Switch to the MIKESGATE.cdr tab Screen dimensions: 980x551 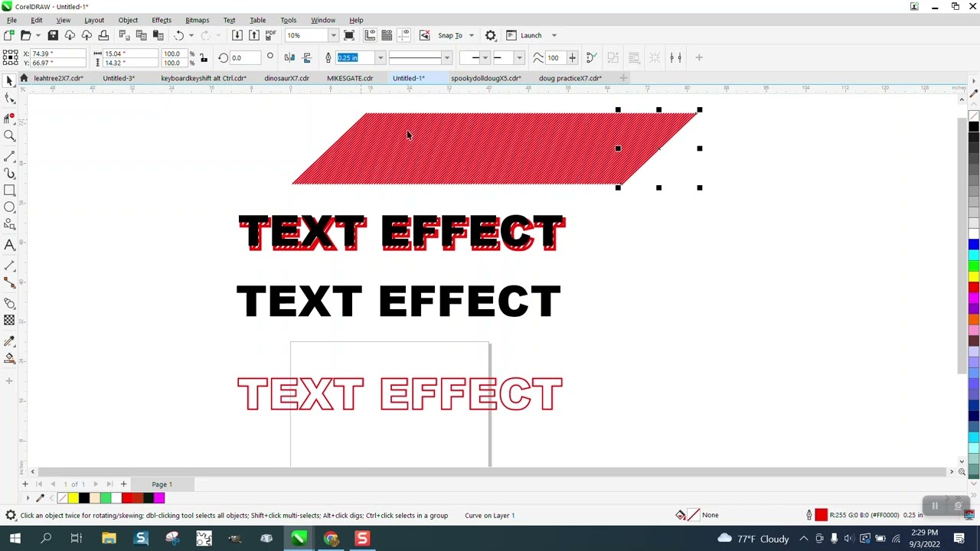(x=350, y=78)
